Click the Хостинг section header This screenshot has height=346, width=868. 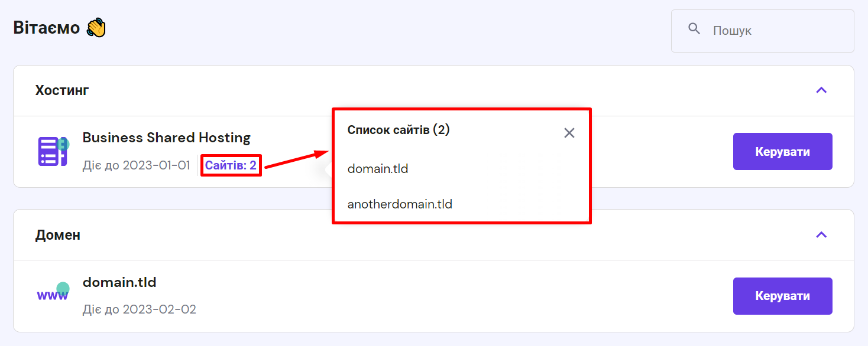pyautogui.click(x=62, y=90)
